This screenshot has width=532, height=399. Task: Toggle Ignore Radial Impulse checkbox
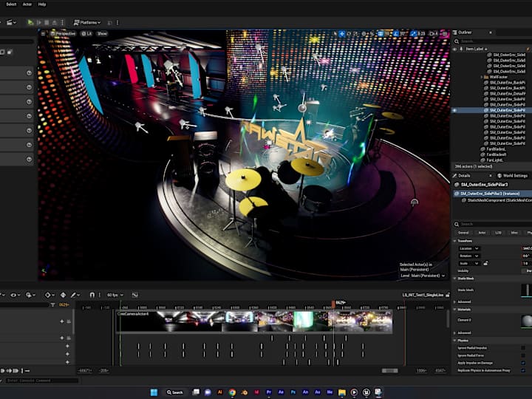tap(523, 348)
